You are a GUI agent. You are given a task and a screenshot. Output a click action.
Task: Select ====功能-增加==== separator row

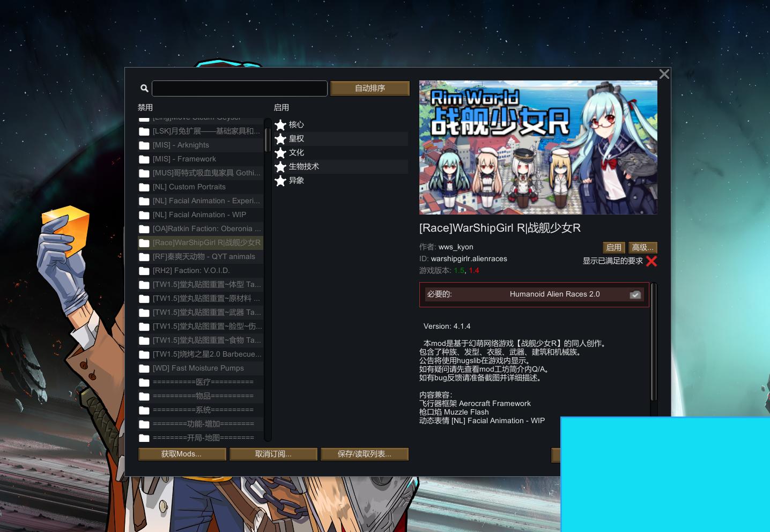201,424
